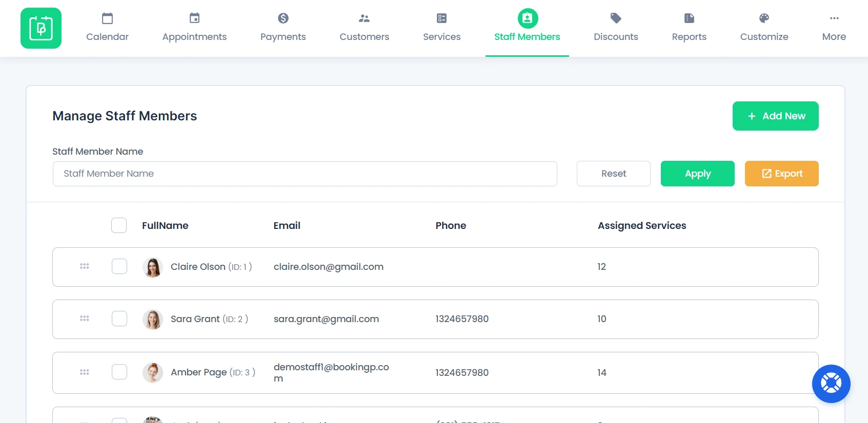The width and height of the screenshot is (868, 423).
Task: Click the green Apply button
Action: [698, 174]
